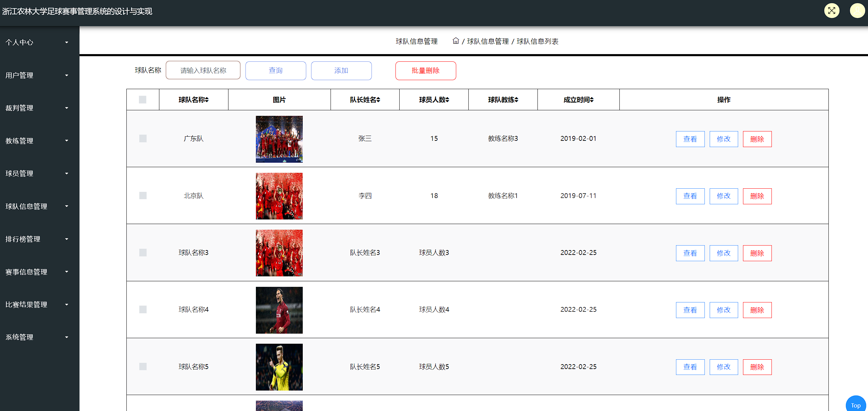
Task: Expand the 教练管理 dropdown arrow
Action: (x=67, y=141)
